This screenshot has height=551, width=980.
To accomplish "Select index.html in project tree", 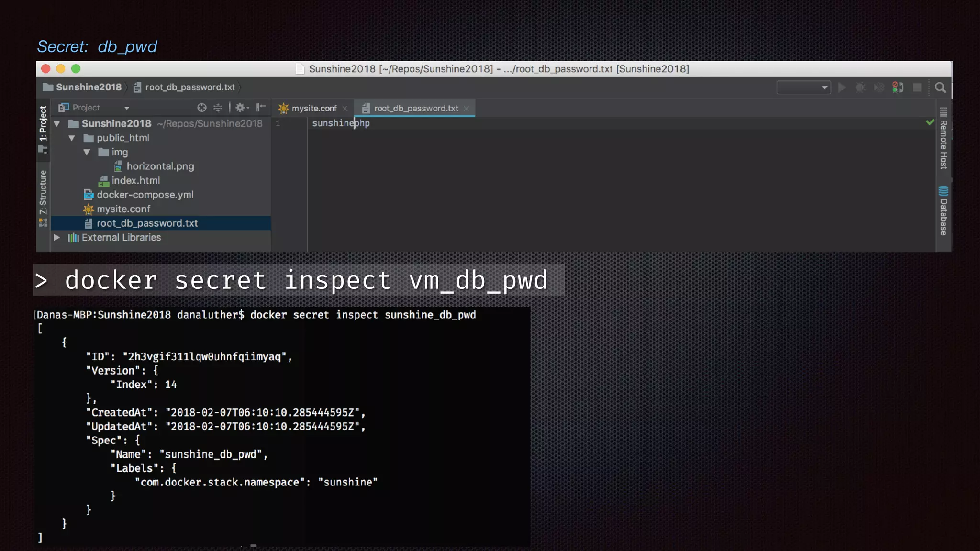I will pyautogui.click(x=135, y=181).
